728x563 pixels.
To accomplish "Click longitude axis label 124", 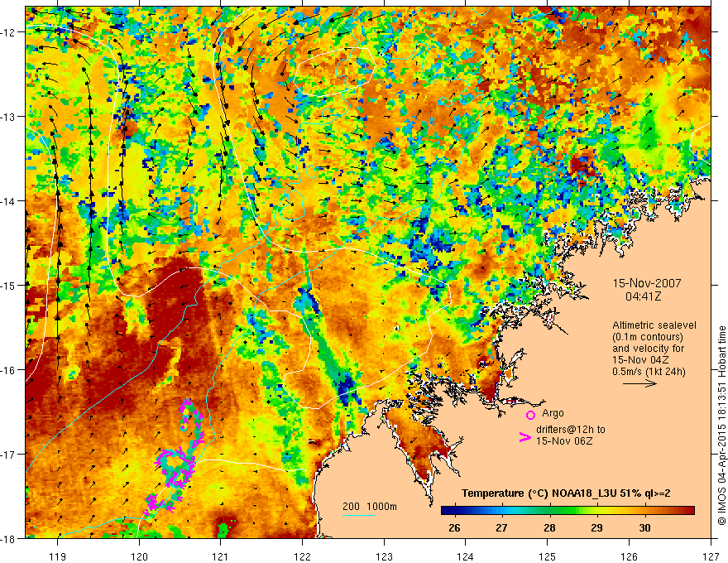I will (x=466, y=556).
